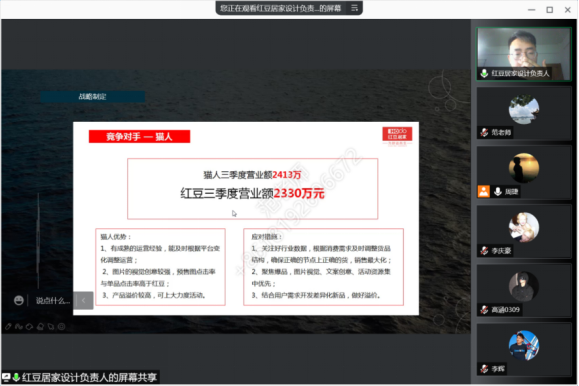Select participant tile 高涵0309

(x=524, y=291)
